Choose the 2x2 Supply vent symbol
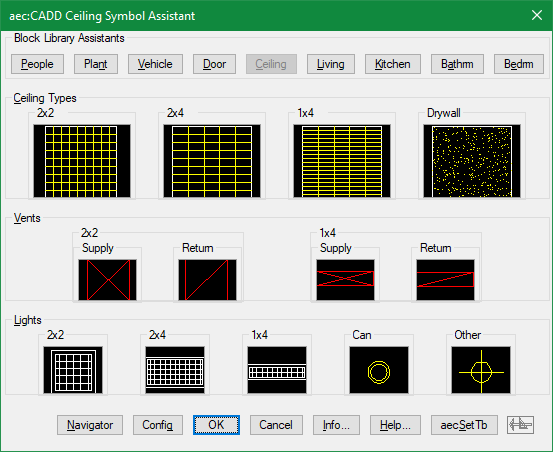 (108, 280)
